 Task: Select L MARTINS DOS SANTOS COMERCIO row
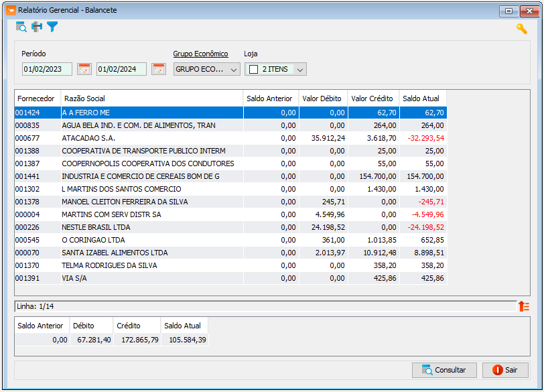230,189
